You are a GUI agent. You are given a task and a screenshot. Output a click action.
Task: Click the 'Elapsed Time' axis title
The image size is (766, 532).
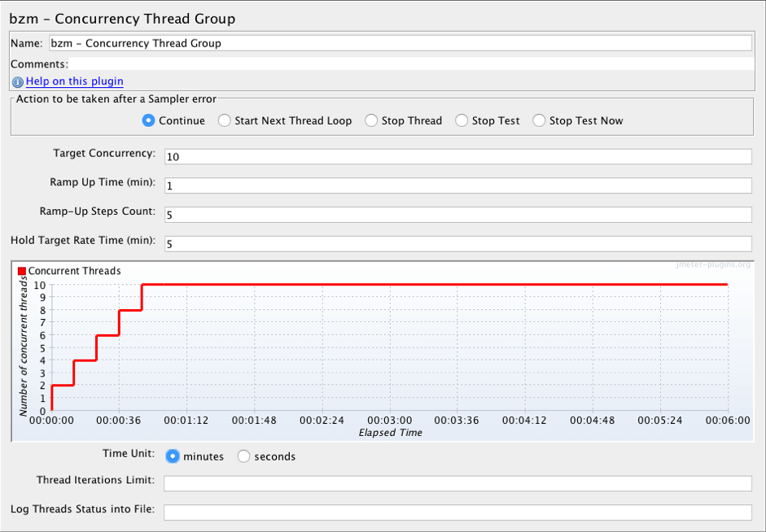point(391,433)
